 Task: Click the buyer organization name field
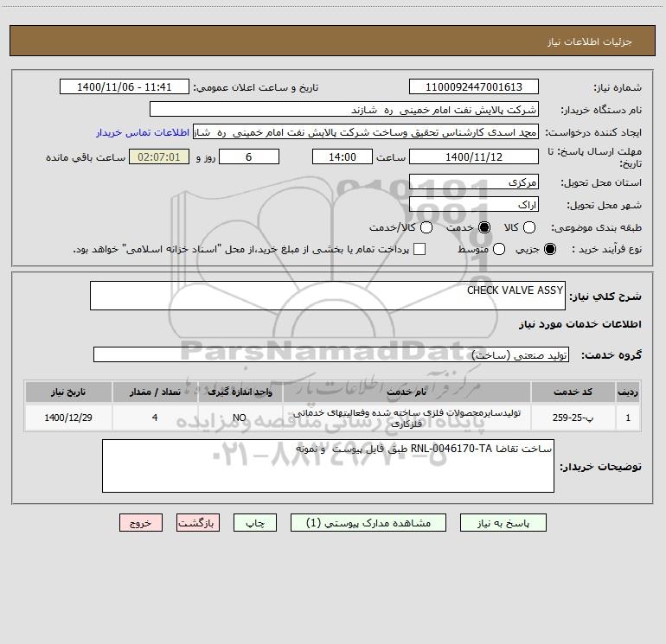point(344,109)
